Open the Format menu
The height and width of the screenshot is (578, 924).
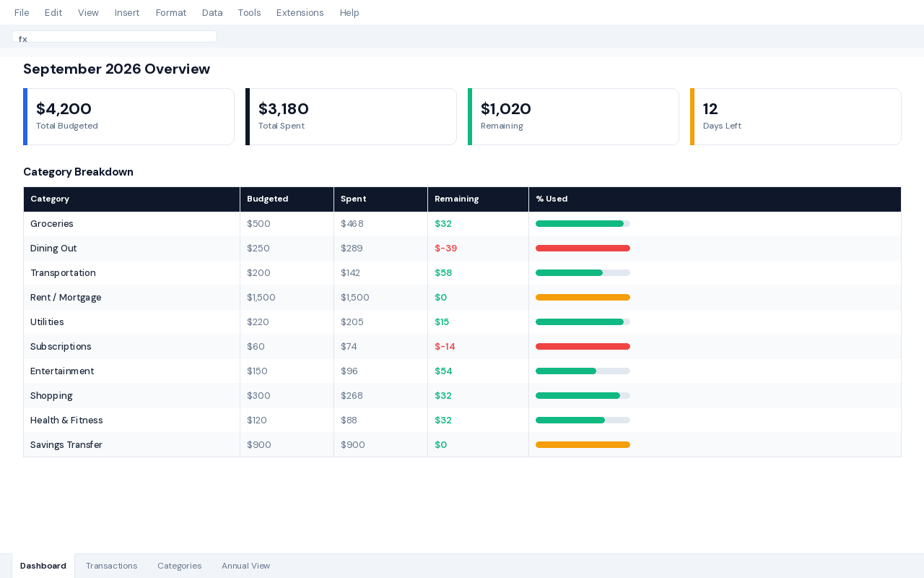171,12
